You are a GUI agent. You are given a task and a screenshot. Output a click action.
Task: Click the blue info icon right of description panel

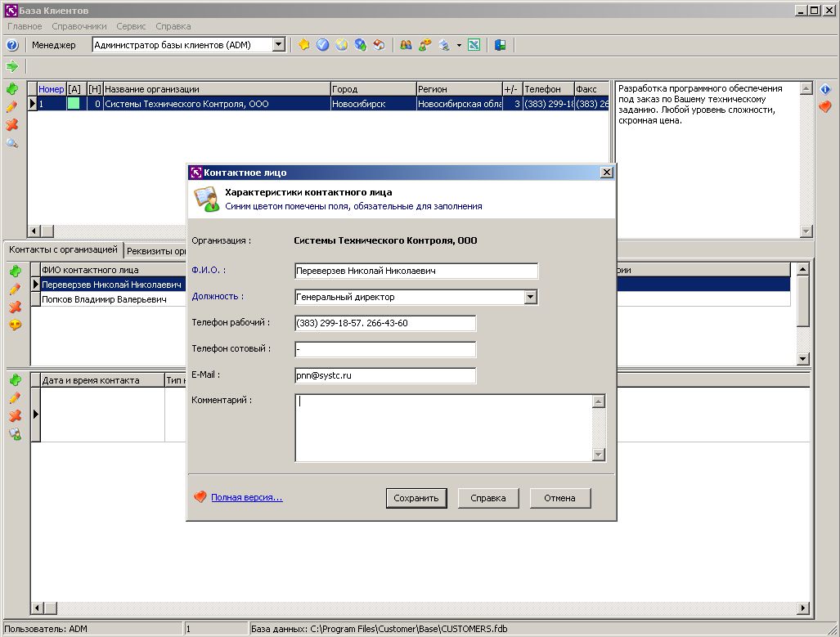tap(825, 89)
